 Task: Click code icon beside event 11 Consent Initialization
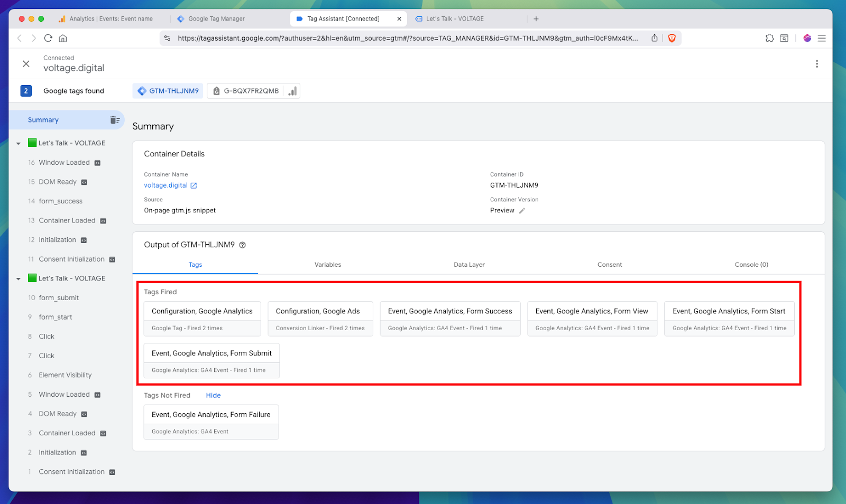point(112,260)
